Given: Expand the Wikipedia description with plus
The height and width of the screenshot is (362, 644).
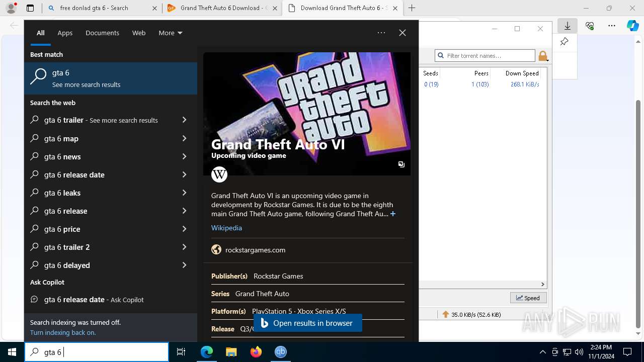Looking at the screenshot, I should 393,214.
